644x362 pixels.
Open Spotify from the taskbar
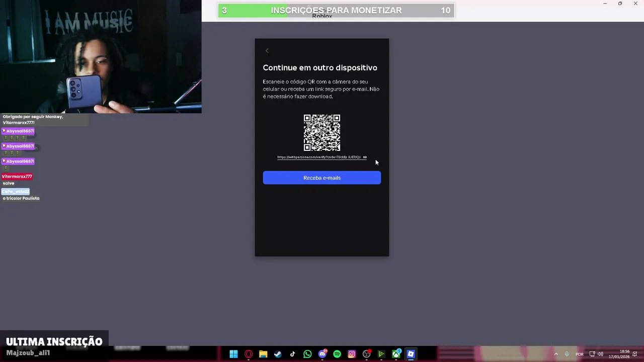(x=337, y=354)
